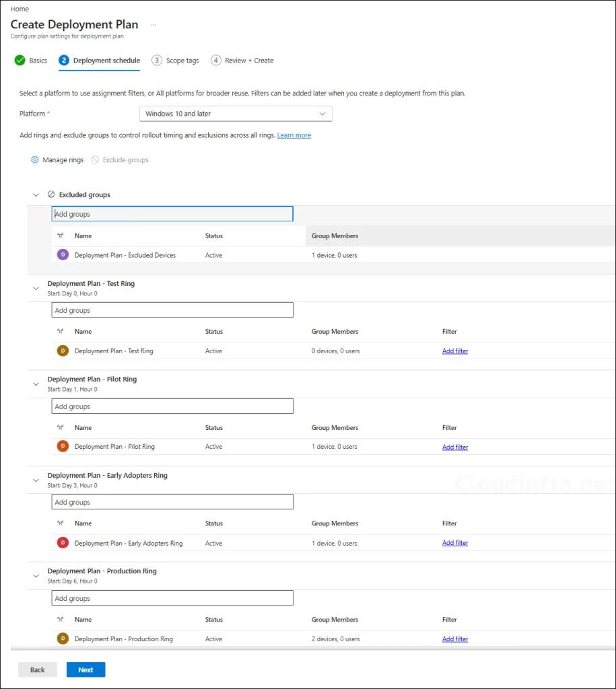Open the Learn more link
This screenshot has height=689, width=616.
click(294, 135)
